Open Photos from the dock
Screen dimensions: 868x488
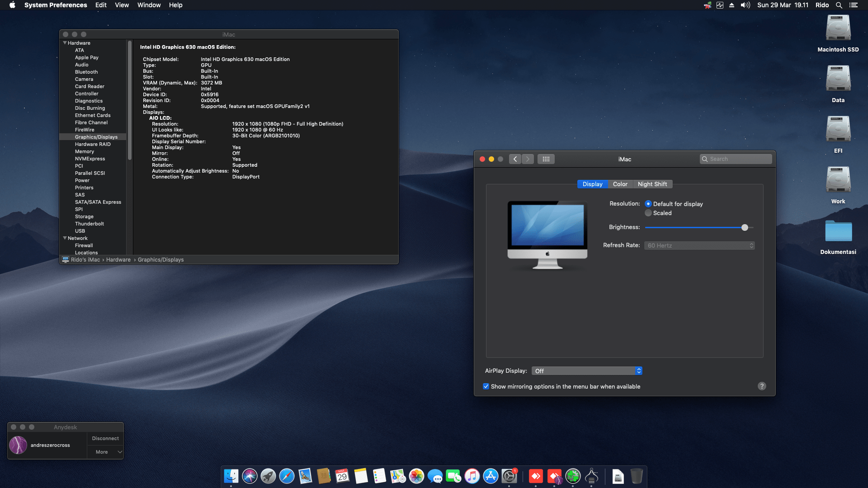click(x=416, y=476)
